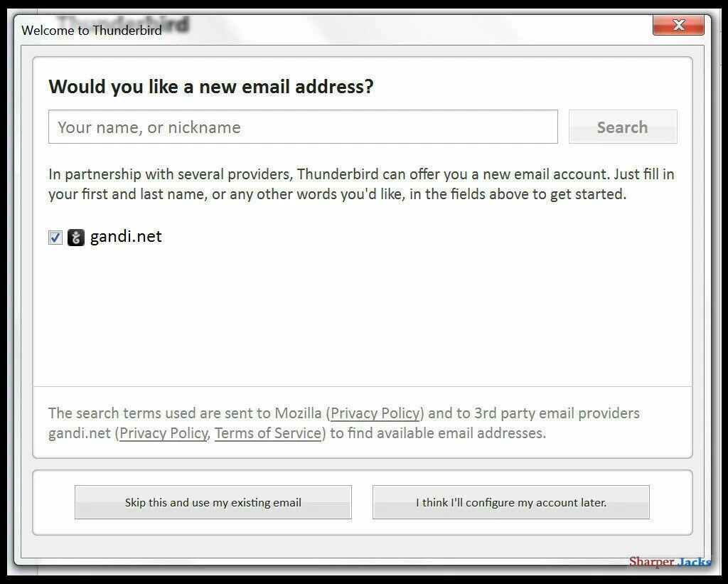Click the '3rd party email providers' phrase

[x=557, y=413]
